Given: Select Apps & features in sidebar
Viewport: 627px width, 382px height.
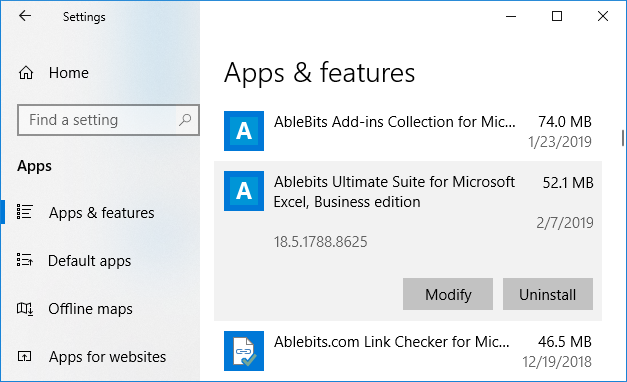Looking at the screenshot, I should (x=102, y=213).
